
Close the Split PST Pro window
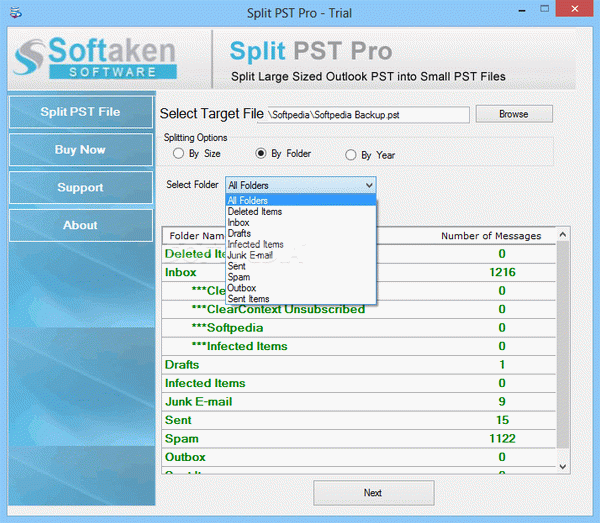575,9
